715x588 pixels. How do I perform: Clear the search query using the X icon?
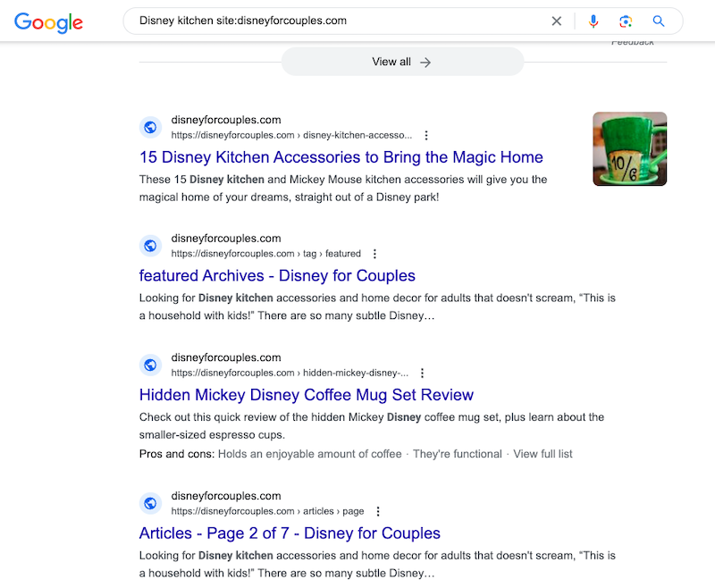coord(556,20)
